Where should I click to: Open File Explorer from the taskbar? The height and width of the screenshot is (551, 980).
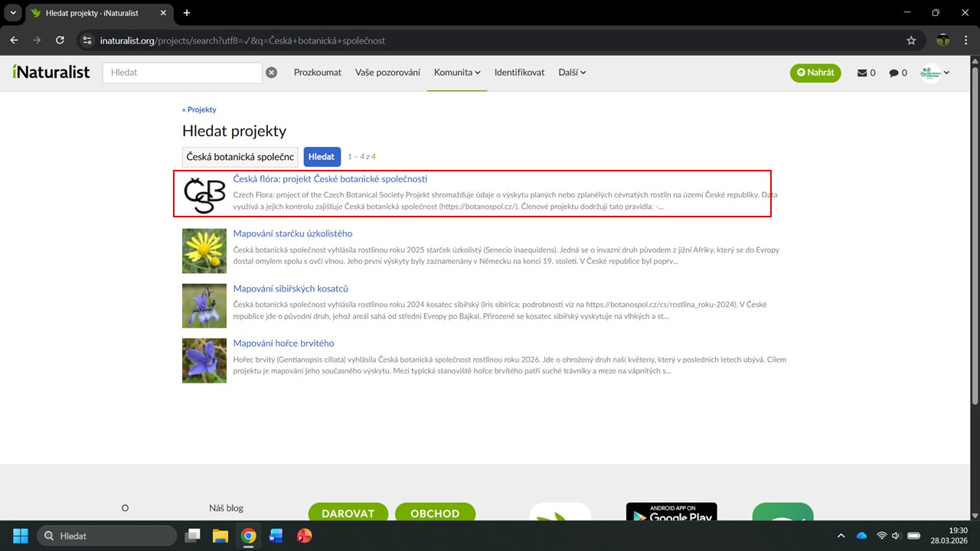(220, 536)
